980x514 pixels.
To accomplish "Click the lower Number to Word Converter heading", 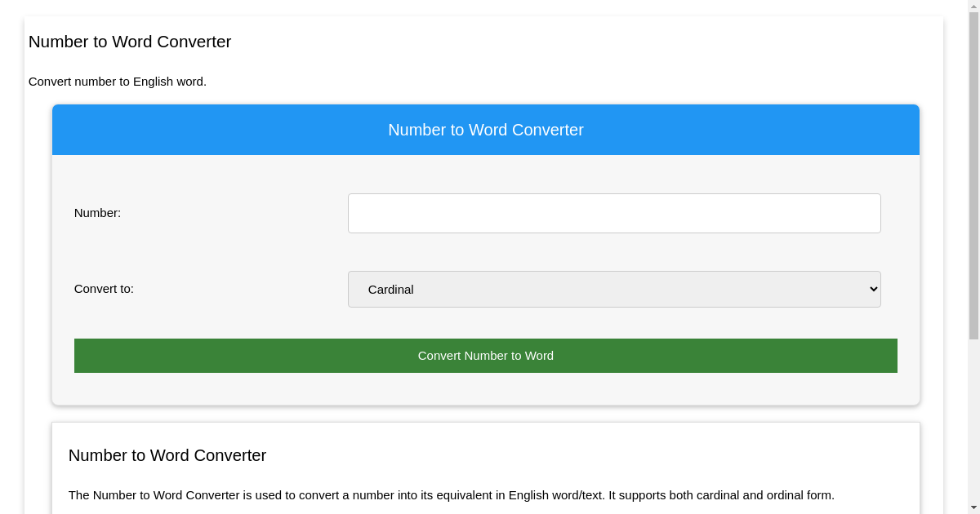I will 167,455.
